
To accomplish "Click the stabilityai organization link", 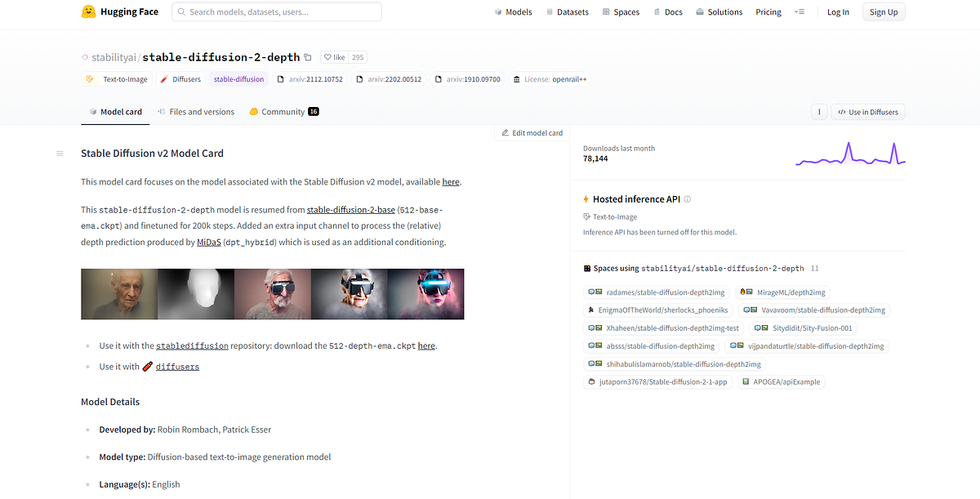I will 115,57.
